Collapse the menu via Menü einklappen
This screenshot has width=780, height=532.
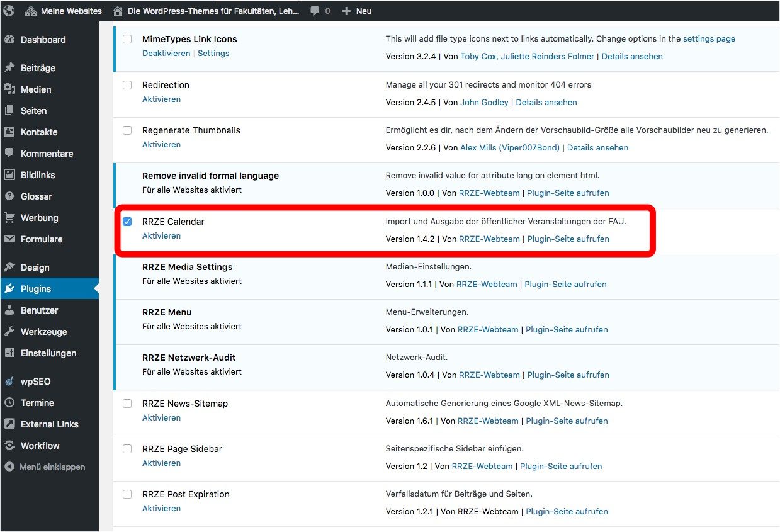(x=52, y=467)
